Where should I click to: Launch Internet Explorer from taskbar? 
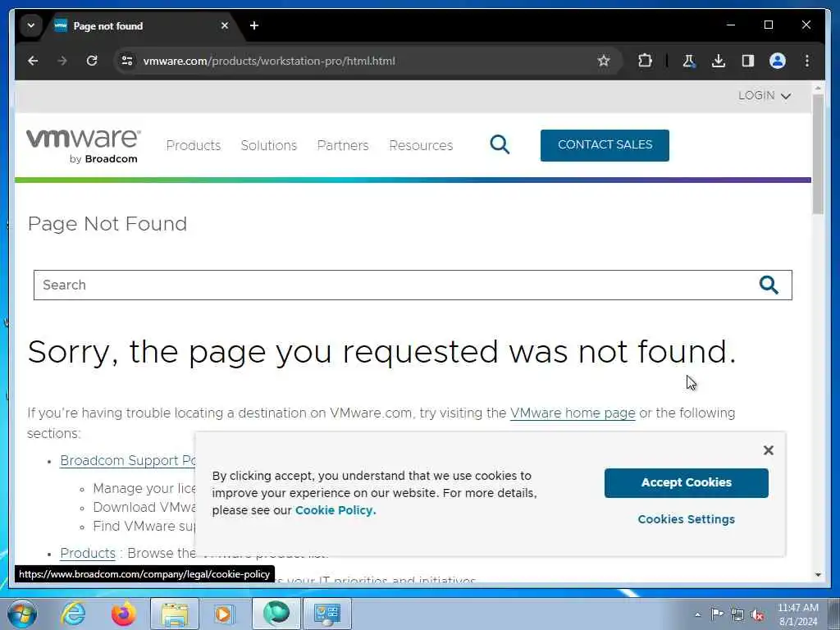click(73, 614)
